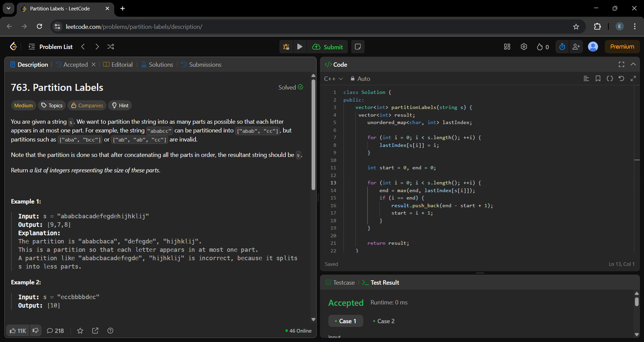Click the description panel vertical scrollbar
This screenshot has width=644, height=342.
(314, 134)
